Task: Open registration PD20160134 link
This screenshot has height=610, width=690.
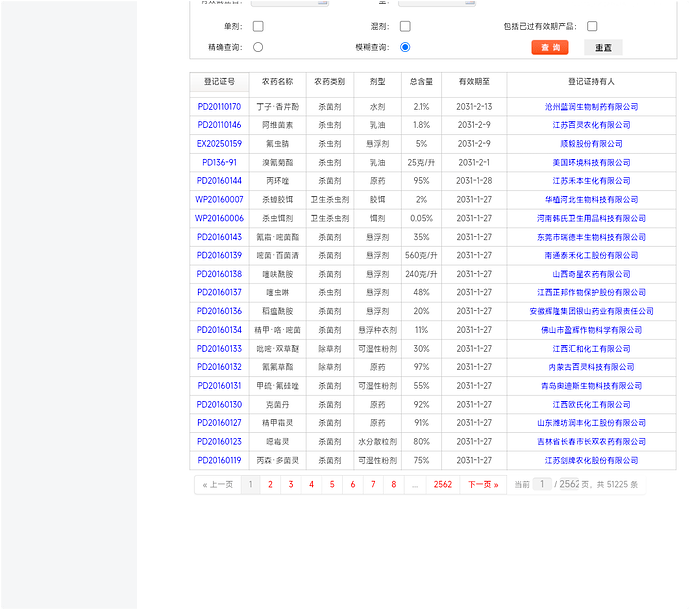Action: (219, 330)
